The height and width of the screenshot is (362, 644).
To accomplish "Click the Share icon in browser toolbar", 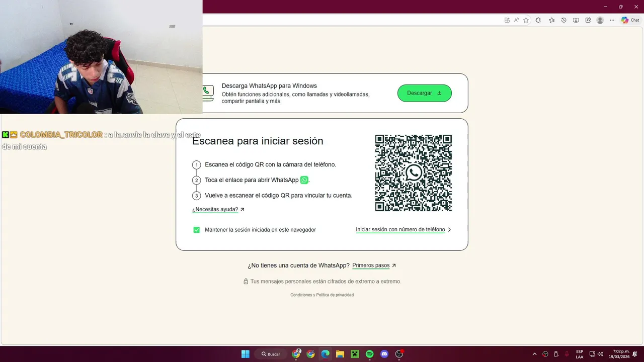I will (x=588, y=20).
